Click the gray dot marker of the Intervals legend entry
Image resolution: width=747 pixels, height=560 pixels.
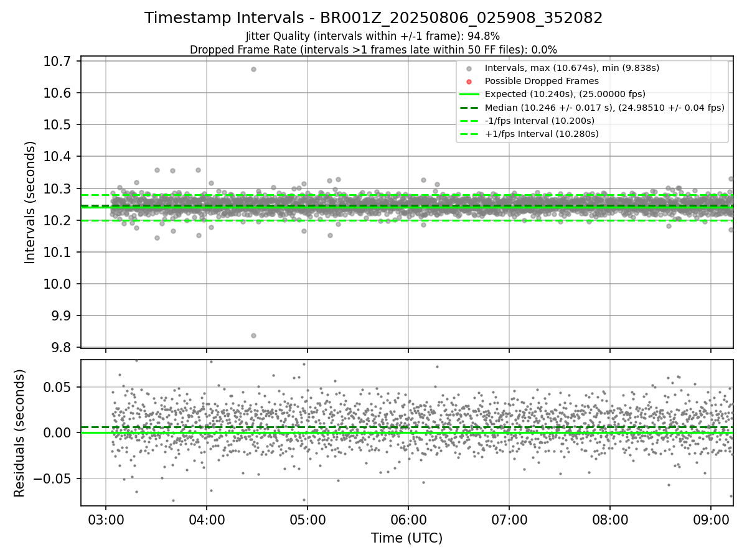click(x=469, y=68)
